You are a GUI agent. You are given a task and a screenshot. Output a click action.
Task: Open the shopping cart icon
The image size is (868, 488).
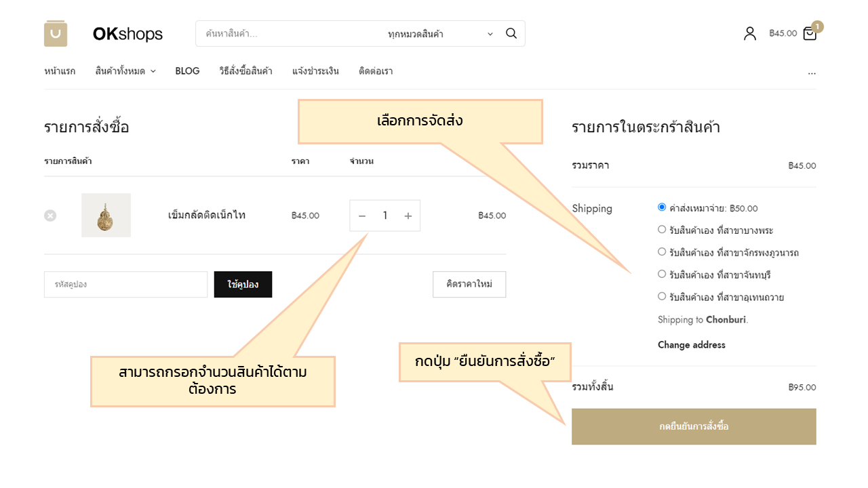[x=810, y=33]
